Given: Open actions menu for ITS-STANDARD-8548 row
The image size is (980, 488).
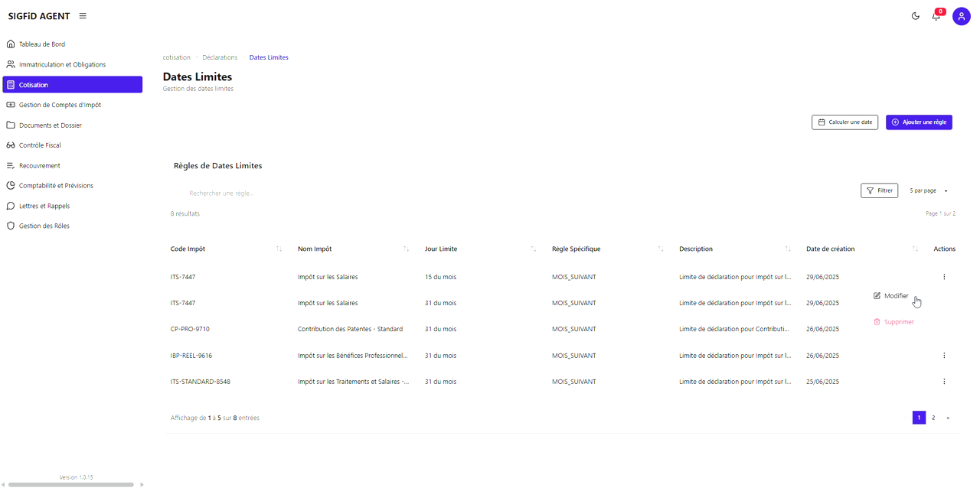Looking at the screenshot, I should click(944, 382).
